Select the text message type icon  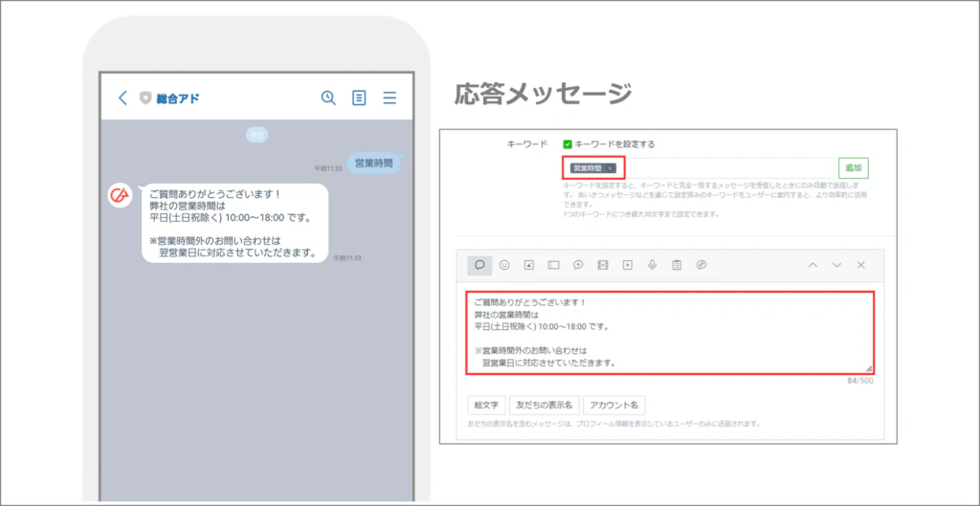(479, 265)
